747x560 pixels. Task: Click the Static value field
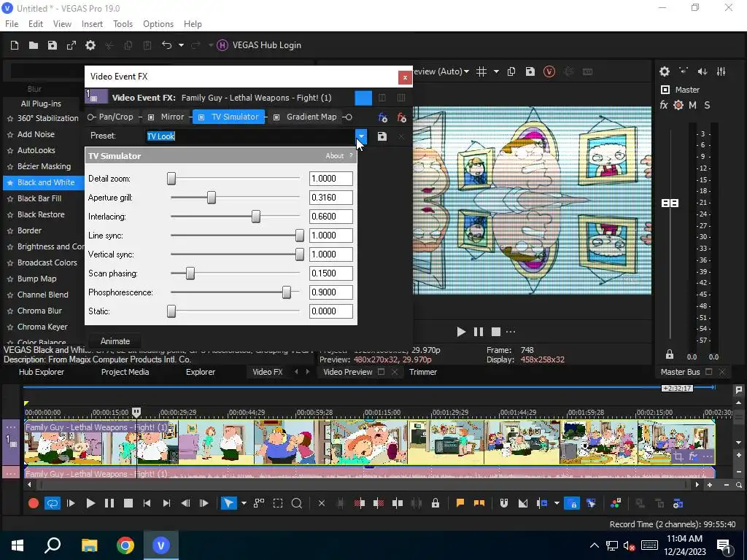(x=331, y=311)
